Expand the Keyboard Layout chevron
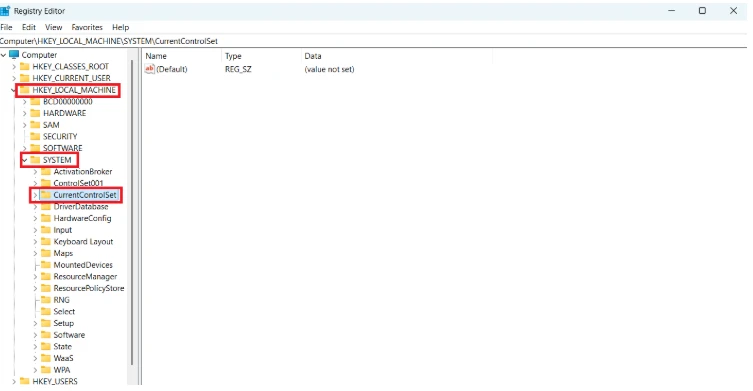Image resolution: width=753 pixels, height=391 pixels. click(35, 242)
